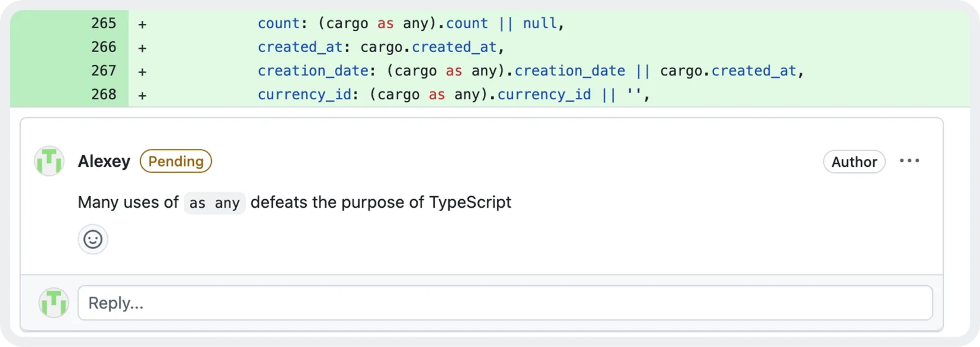
Task: Add an emoji reaction to Alexey's comment
Action: point(93,239)
